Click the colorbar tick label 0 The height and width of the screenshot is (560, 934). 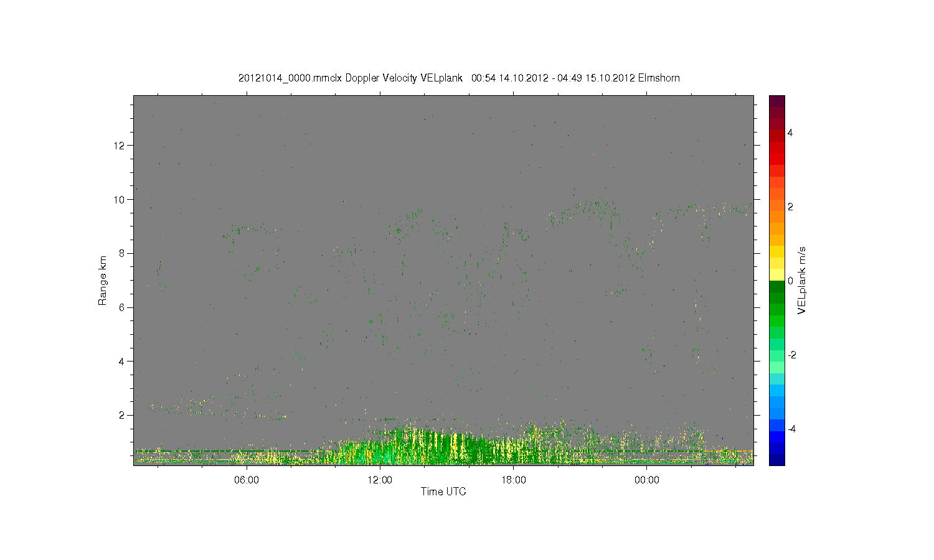[x=791, y=281]
